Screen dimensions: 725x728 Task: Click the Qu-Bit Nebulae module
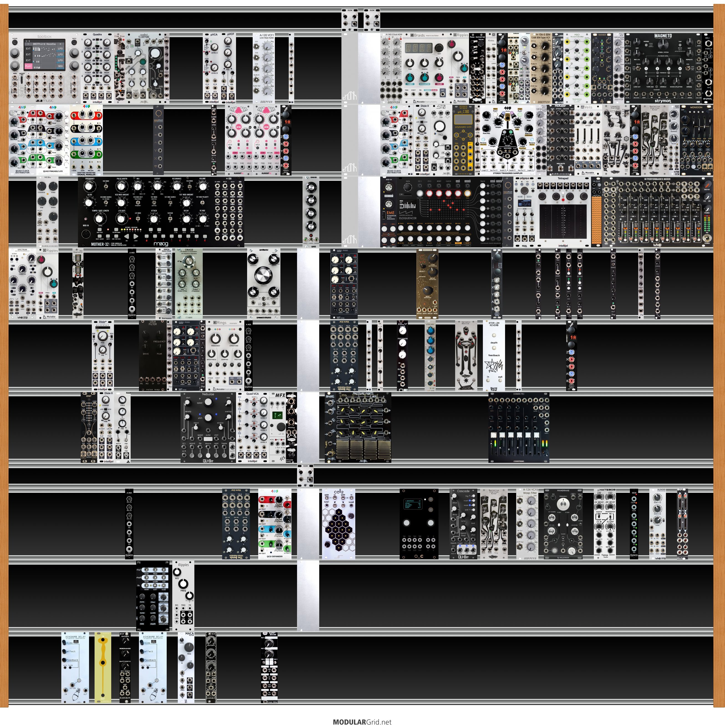click(x=208, y=428)
